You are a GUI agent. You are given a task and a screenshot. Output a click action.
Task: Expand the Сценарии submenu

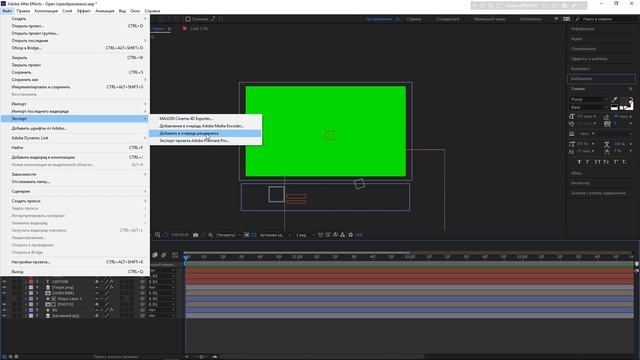click(75, 191)
